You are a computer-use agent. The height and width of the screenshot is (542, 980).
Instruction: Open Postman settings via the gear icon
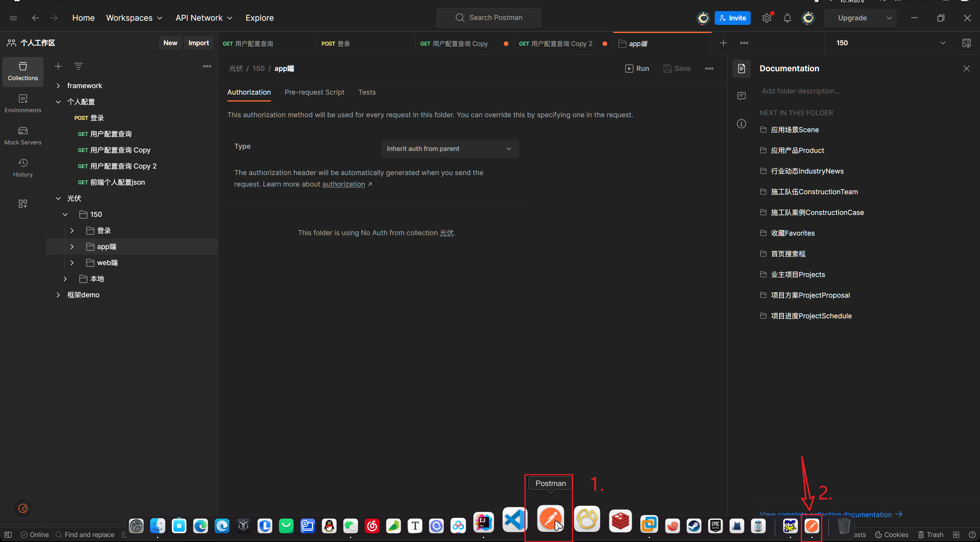(766, 18)
